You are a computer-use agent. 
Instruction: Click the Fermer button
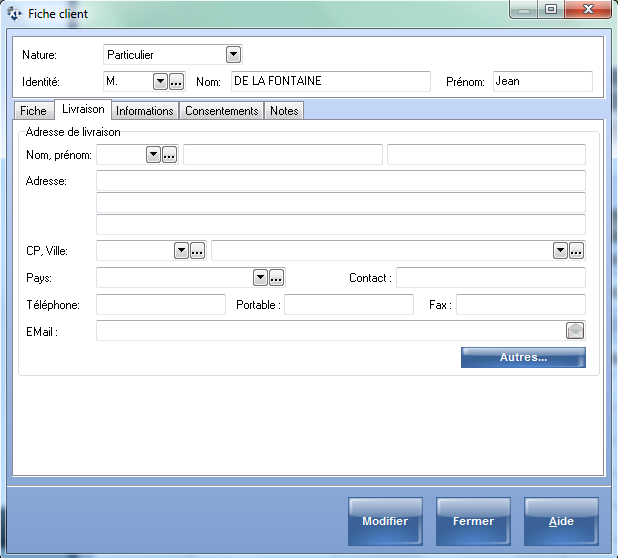tap(473, 521)
